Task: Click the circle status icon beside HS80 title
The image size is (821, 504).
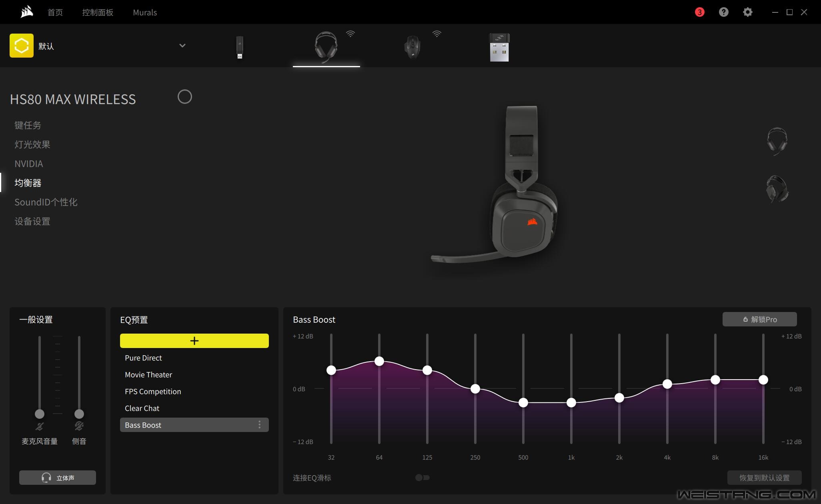Action: click(184, 97)
